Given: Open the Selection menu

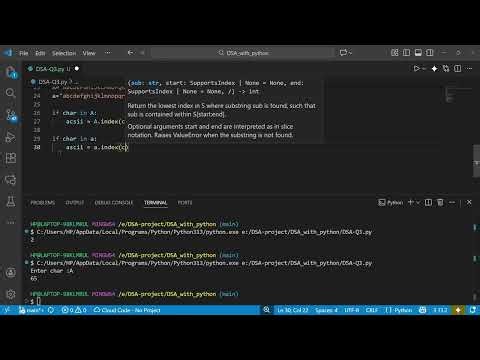Looking at the screenshot, I should (64, 53).
